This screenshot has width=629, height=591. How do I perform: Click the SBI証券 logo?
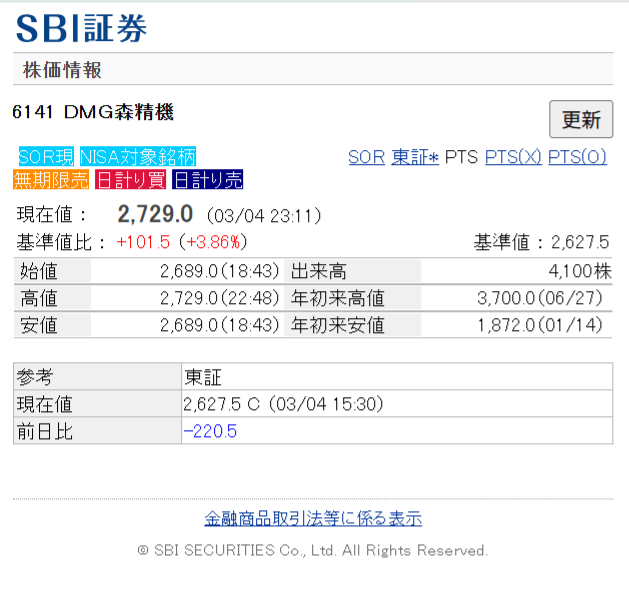(x=82, y=27)
